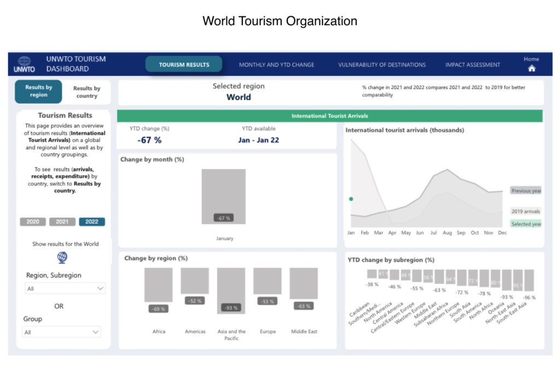Select the 2020 year button
Image resolution: width=560 pixels, height=392 pixels.
point(33,221)
